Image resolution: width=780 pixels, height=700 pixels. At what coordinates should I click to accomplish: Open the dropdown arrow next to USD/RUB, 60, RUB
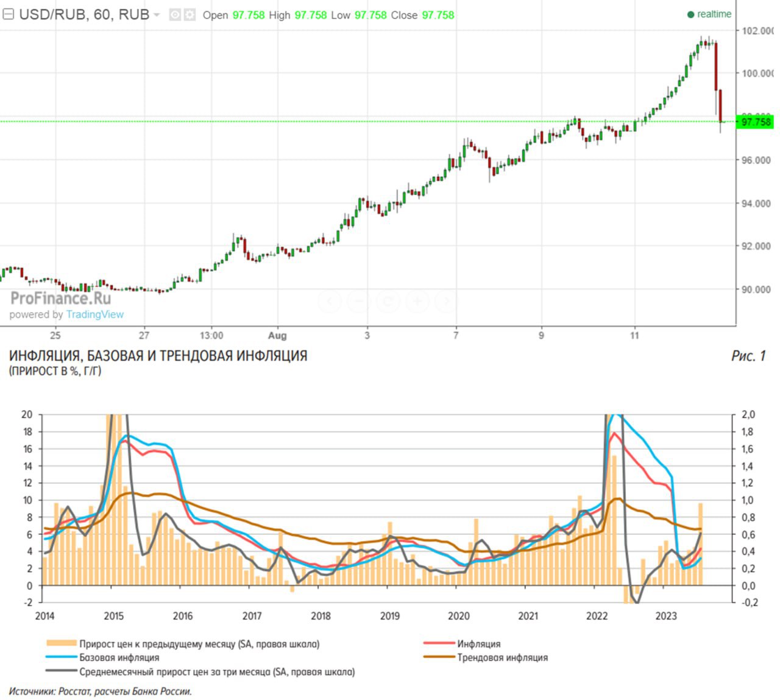click(157, 15)
